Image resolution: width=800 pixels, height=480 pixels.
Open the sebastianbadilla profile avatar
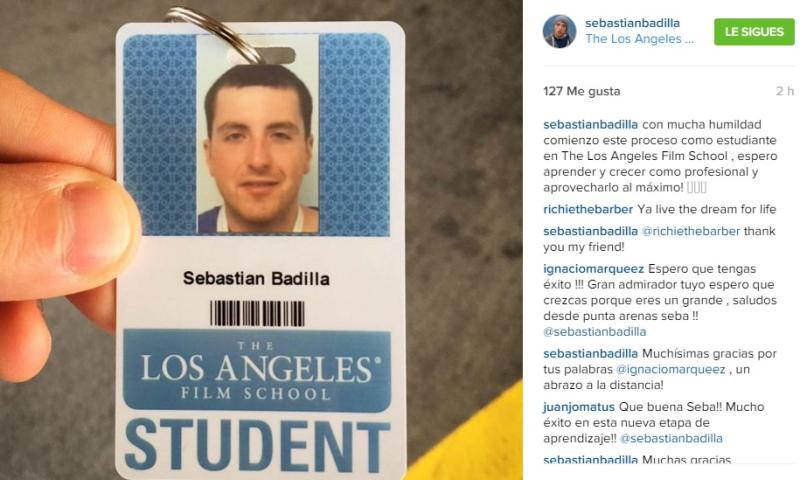pyautogui.click(x=559, y=31)
